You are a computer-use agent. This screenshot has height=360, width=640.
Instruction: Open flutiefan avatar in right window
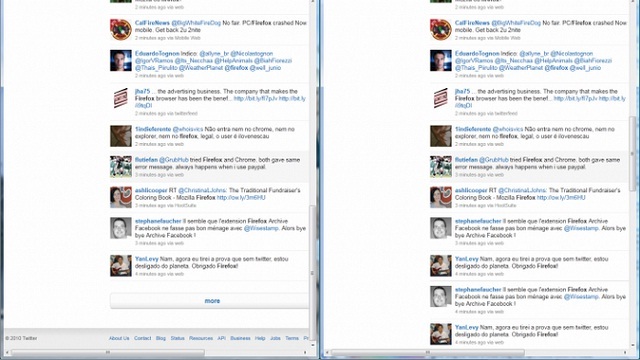[x=441, y=167]
